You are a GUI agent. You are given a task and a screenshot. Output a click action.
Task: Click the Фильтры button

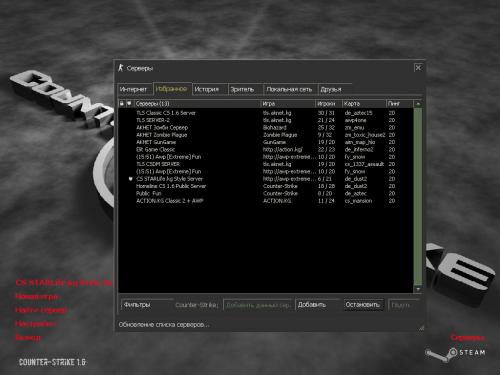click(147, 305)
